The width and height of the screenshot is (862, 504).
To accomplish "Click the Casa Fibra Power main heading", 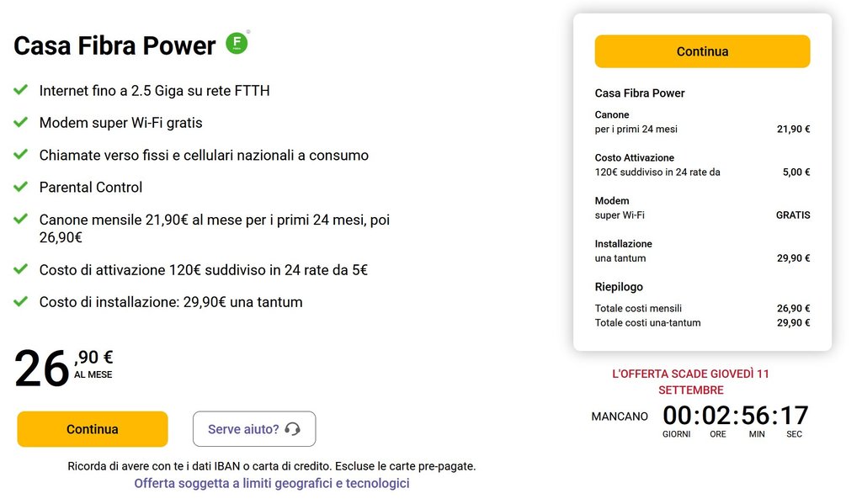I will [x=114, y=45].
